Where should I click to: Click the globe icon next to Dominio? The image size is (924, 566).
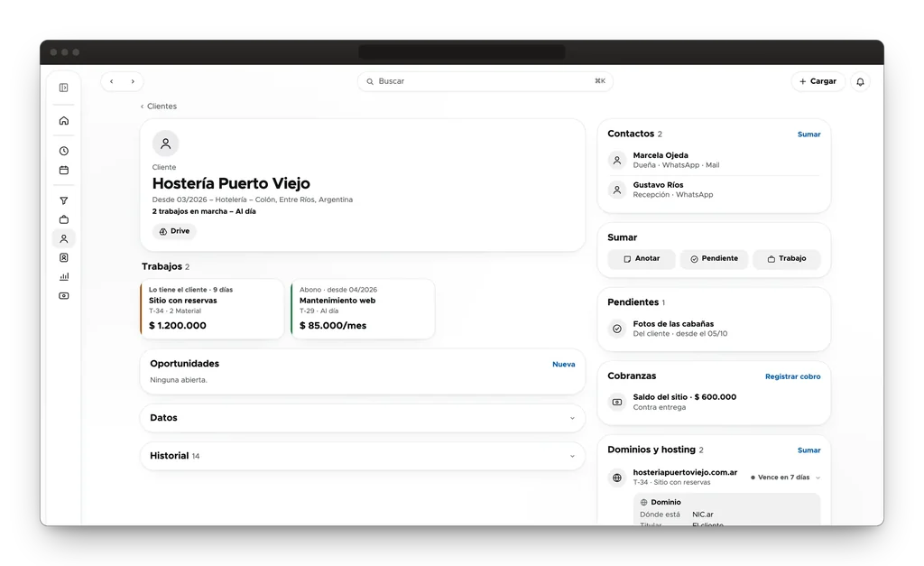[x=644, y=502]
